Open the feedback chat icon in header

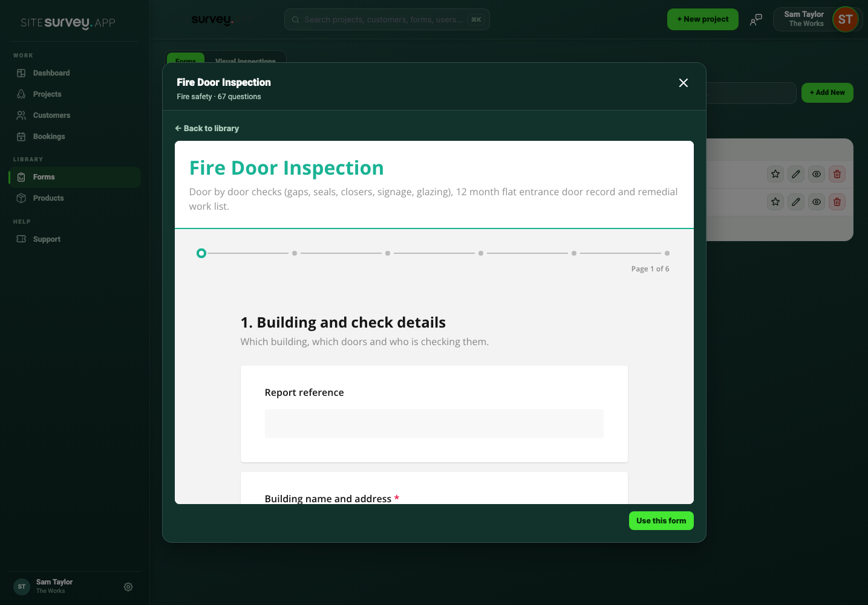click(756, 19)
